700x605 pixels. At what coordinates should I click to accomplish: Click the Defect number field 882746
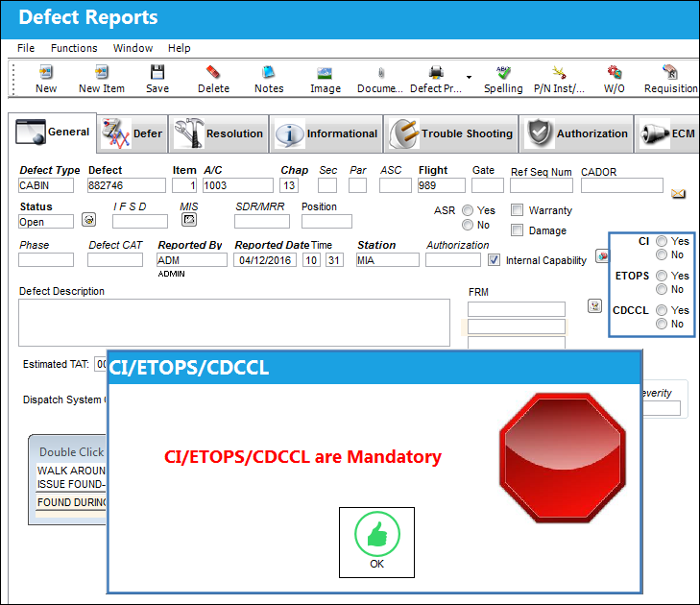(x=127, y=185)
